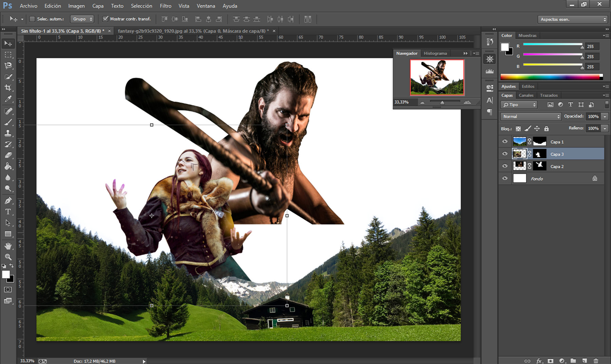Select the Spot Healing Brush tool
611x364 pixels.
click(8, 111)
